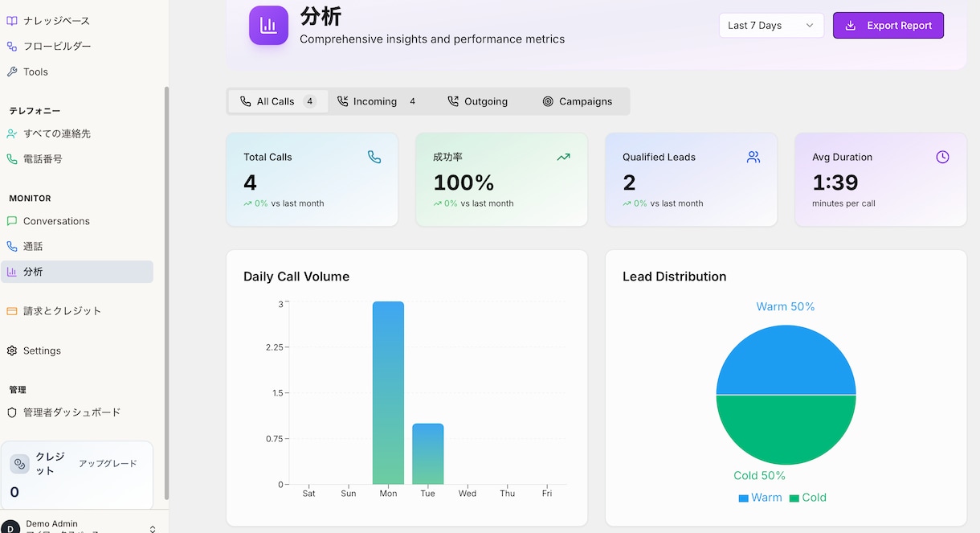
Task: Click the Total Calls value 4
Action: click(251, 182)
